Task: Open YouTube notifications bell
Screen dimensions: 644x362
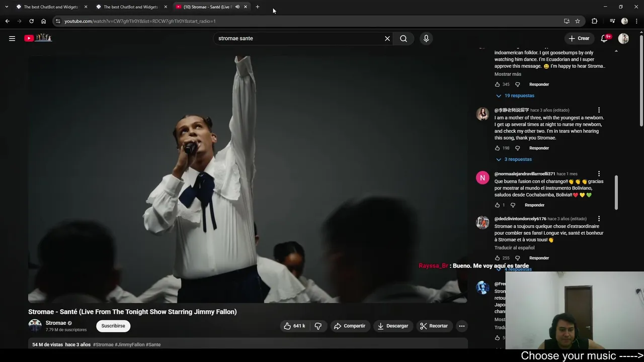Action: [x=605, y=38]
